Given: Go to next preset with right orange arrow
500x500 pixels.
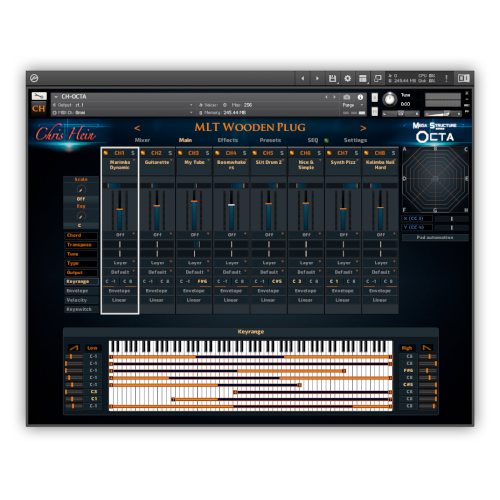Looking at the screenshot, I should click(363, 128).
